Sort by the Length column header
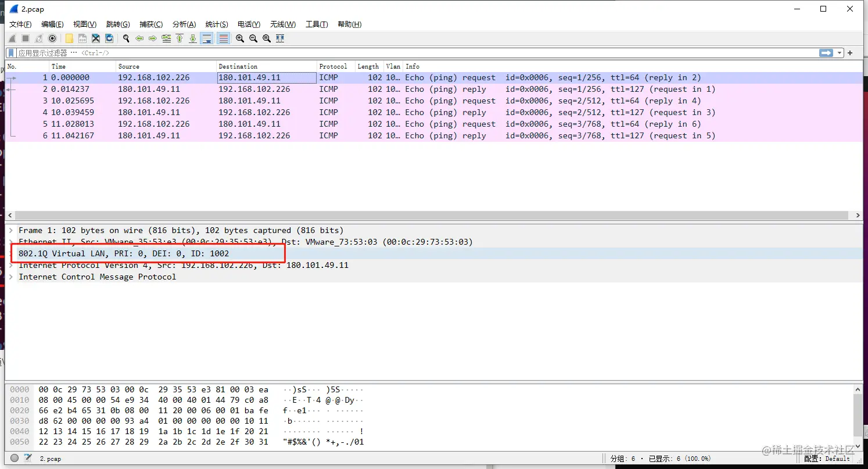Screen dimensions: 868x469 tap(370, 66)
